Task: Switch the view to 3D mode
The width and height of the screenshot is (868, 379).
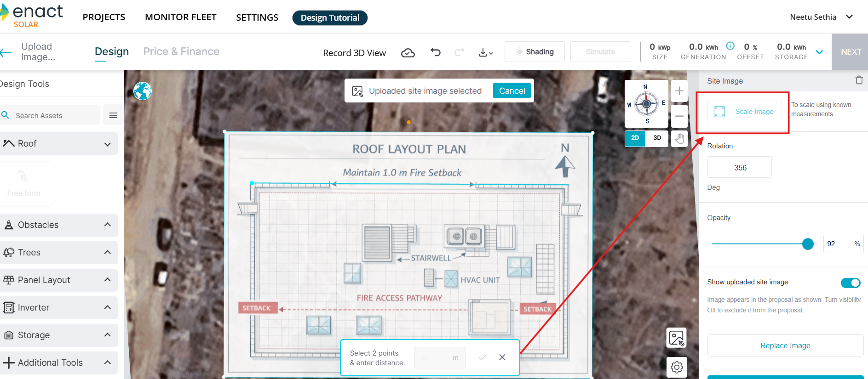Action: (657, 138)
